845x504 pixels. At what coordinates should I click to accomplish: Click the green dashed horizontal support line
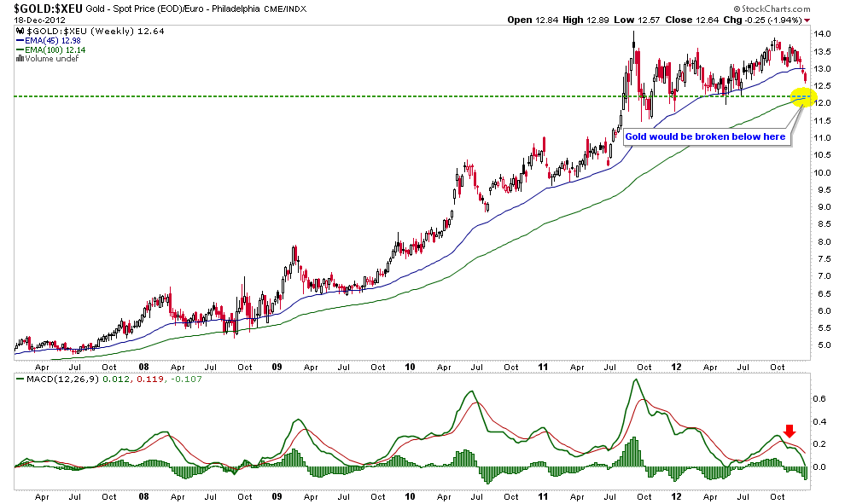pyautogui.click(x=341, y=96)
